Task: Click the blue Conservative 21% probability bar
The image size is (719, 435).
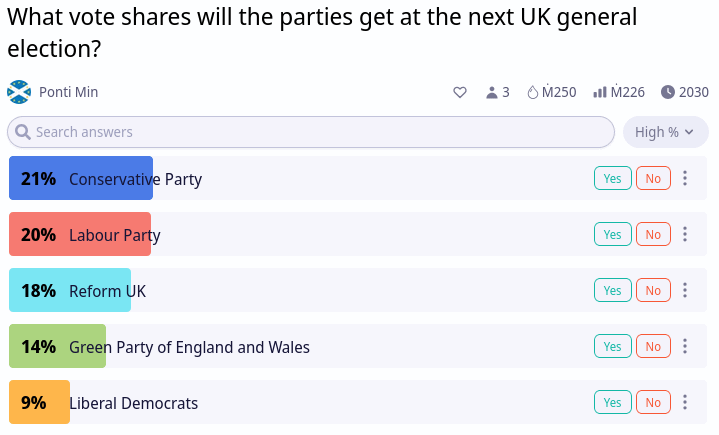Action: pos(81,178)
